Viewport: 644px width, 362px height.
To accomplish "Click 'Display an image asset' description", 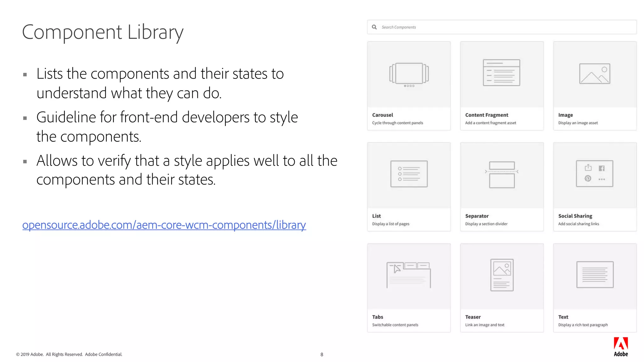I will (x=578, y=123).
